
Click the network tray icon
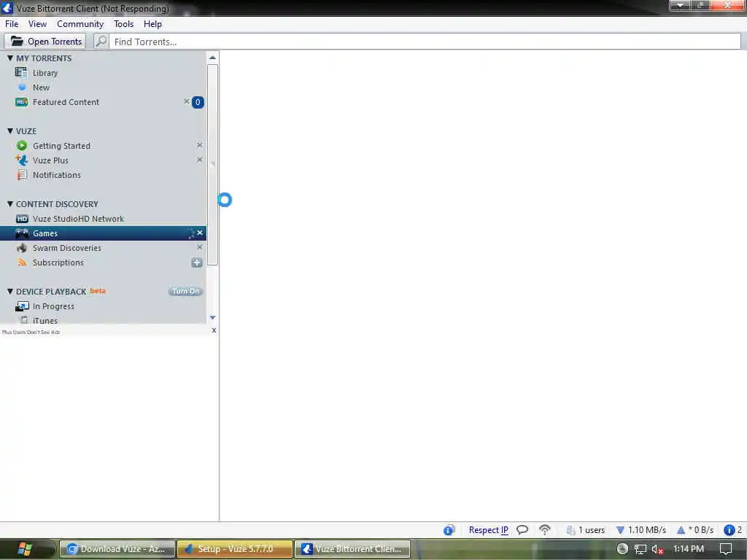tap(640, 549)
